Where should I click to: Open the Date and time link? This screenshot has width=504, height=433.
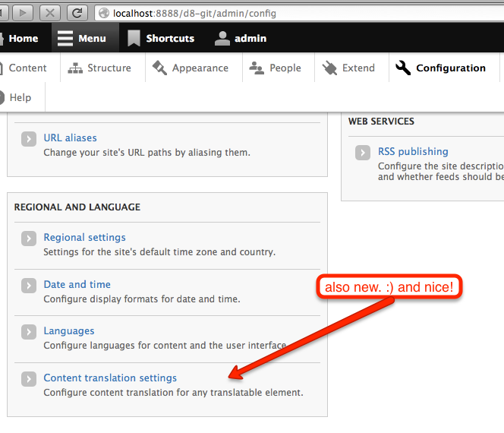pyautogui.click(x=77, y=284)
